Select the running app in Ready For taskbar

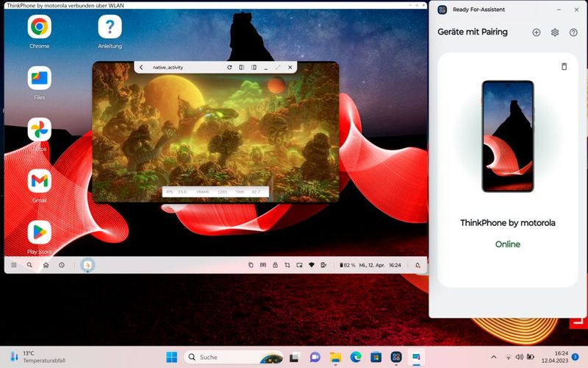87,265
